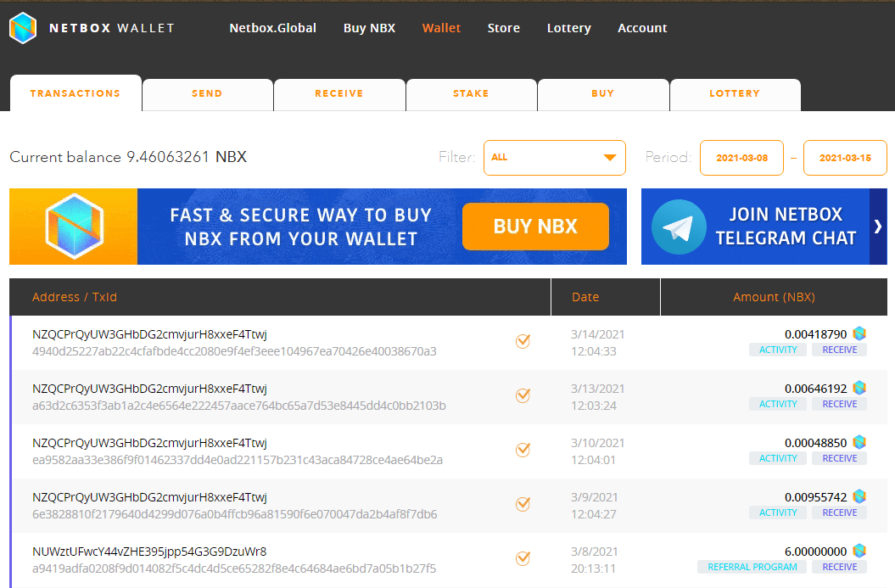
Task: Click the RECEIVE tag on the 0.00418790 row
Action: click(x=839, y=350)
